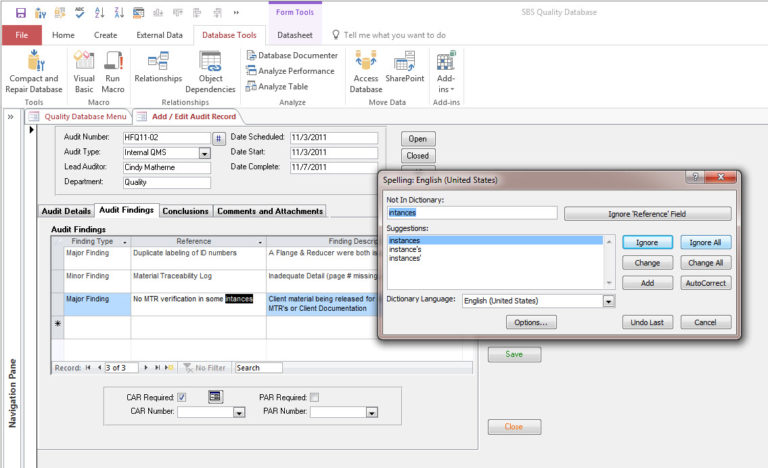Enable the PAR Required checkbox

click(x=315, y=397)
